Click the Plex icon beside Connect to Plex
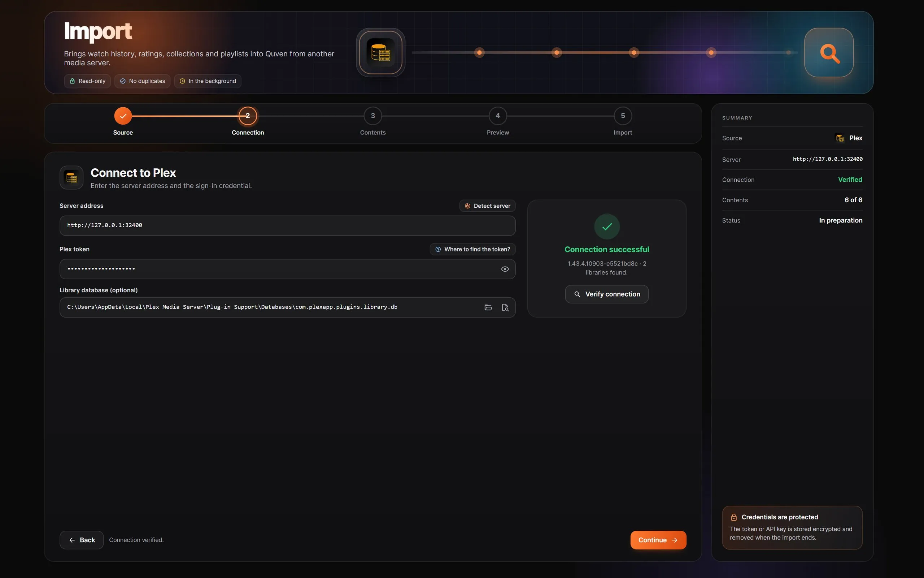Screen dimensions: 924x578 pos(71,177)
